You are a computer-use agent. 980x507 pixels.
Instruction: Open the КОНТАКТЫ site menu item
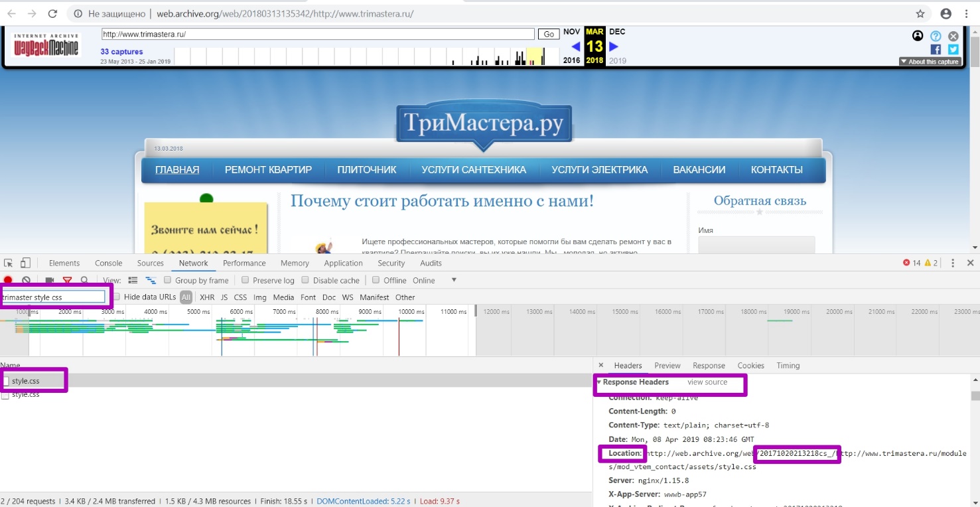tap(777, 170)
